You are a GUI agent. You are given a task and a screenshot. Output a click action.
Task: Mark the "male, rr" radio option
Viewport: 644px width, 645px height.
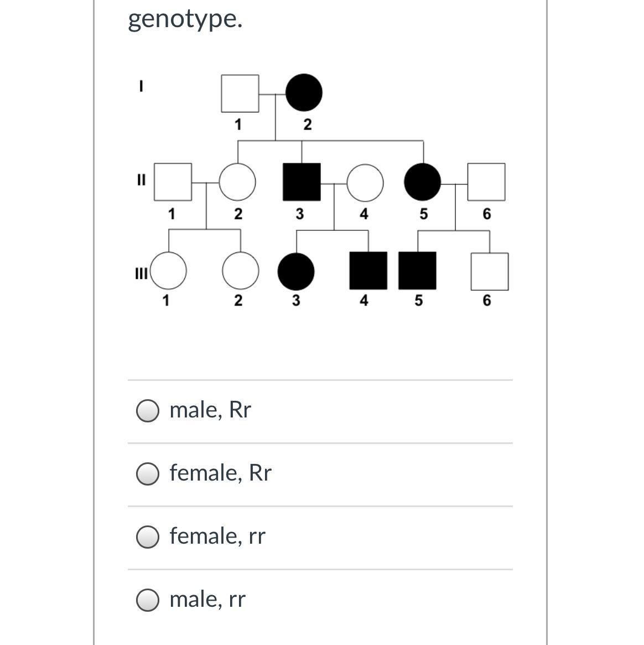pos(148,600)
